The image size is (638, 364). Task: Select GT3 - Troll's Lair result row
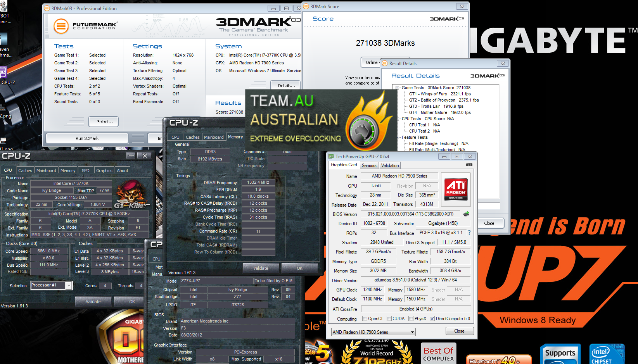pos(436,106)
